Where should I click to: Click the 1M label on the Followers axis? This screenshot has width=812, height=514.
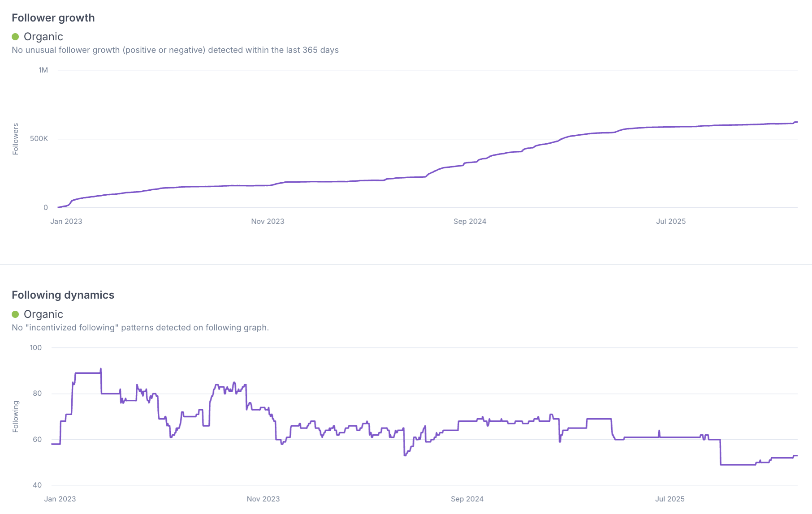point(43,70)
